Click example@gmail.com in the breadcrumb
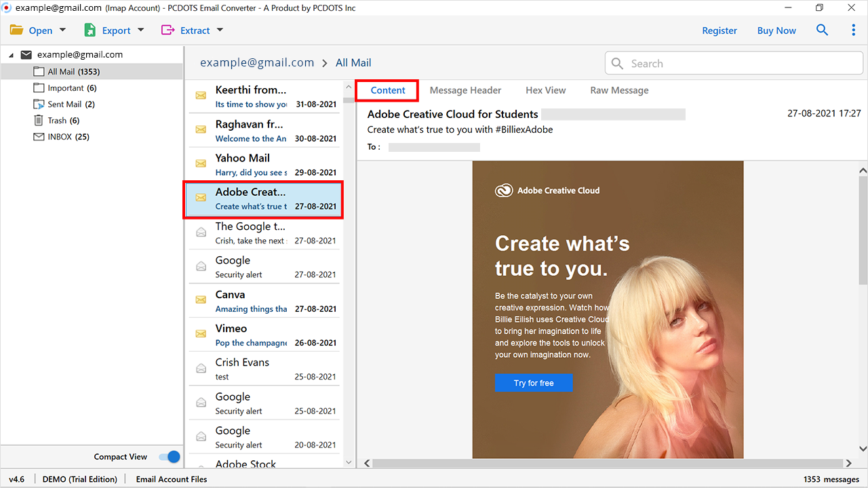 coord(257,62)
